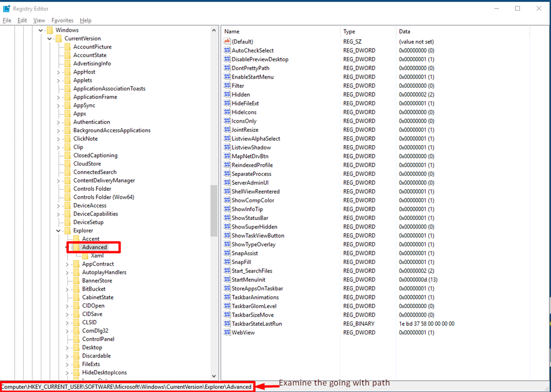Click the Registry Editor app icon in title bar
This screenshot has height=392, width=551.
(x=6, y=9)
